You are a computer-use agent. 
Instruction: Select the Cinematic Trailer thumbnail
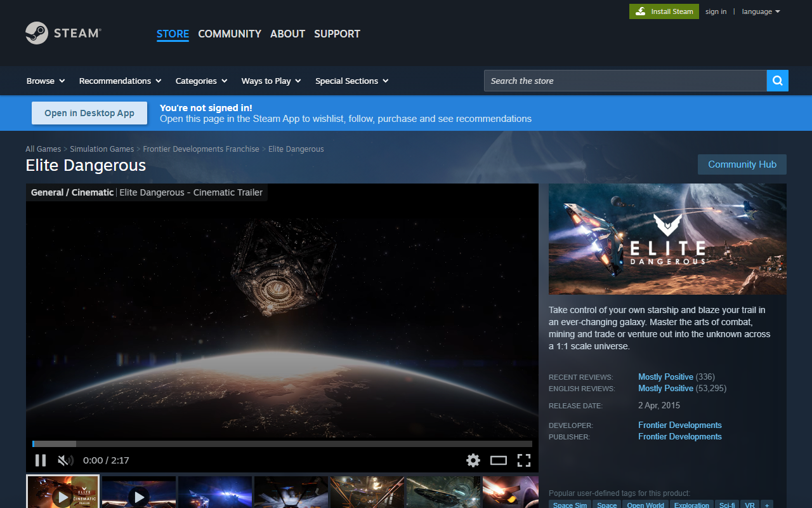pos(63,492)
